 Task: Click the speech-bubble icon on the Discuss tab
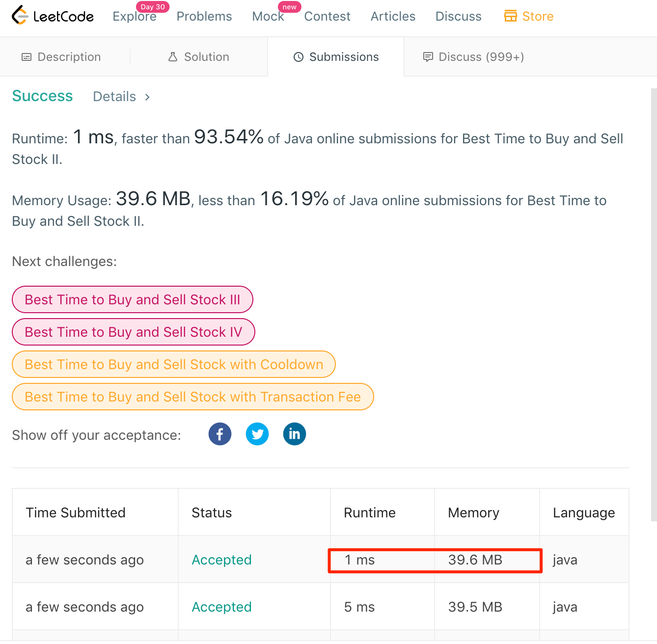click(428, 57)
